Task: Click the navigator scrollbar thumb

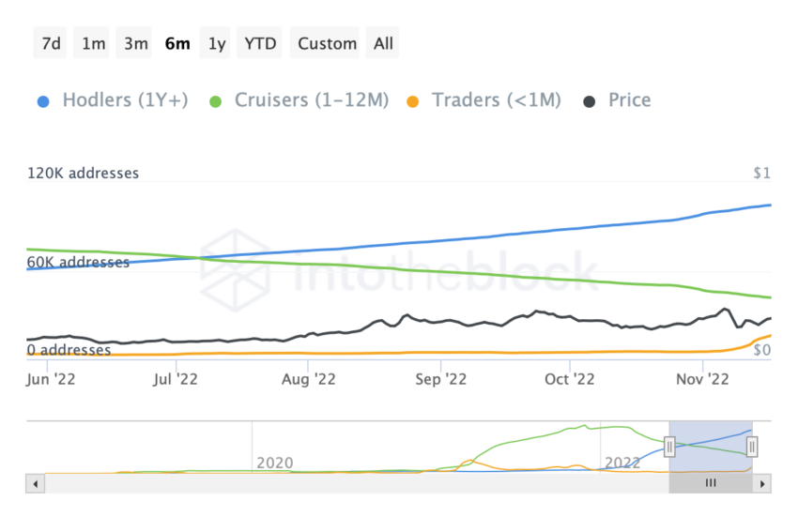Action: point(711,483)
